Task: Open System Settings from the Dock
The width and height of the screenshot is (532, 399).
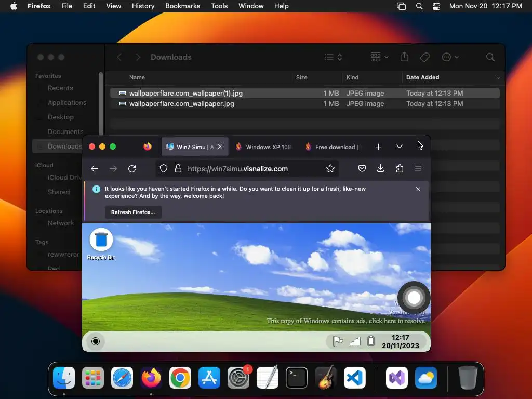Action: [x=238, y=378]
